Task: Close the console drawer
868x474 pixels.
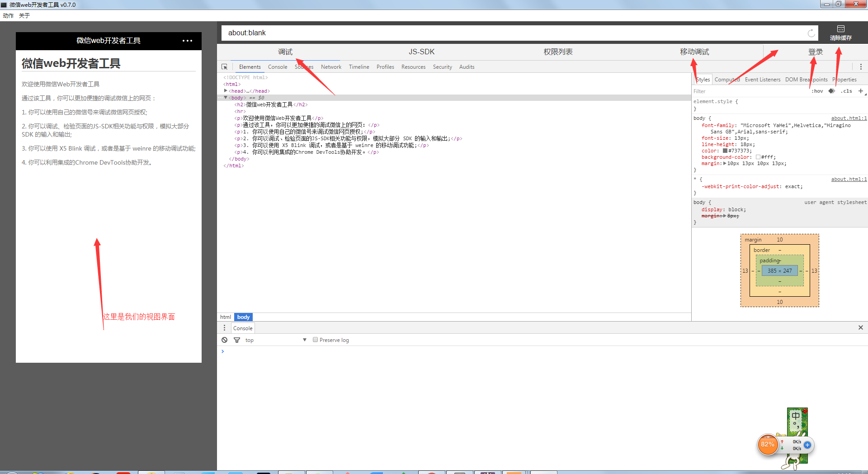Action: [x=861, y=327]
